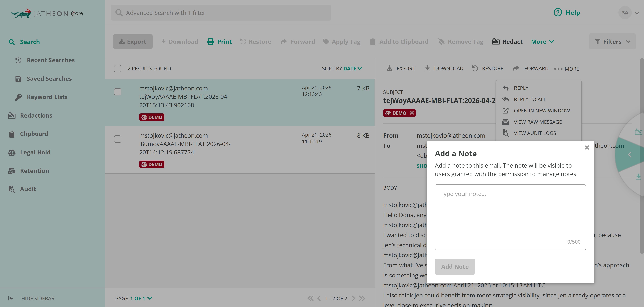Open the Filters dropdown

click(612, 41)
